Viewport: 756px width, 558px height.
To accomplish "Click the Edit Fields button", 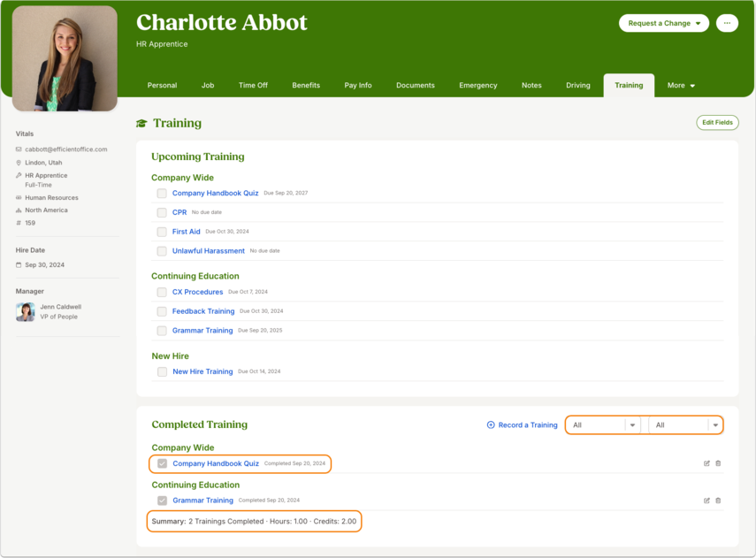I will 717,123.
